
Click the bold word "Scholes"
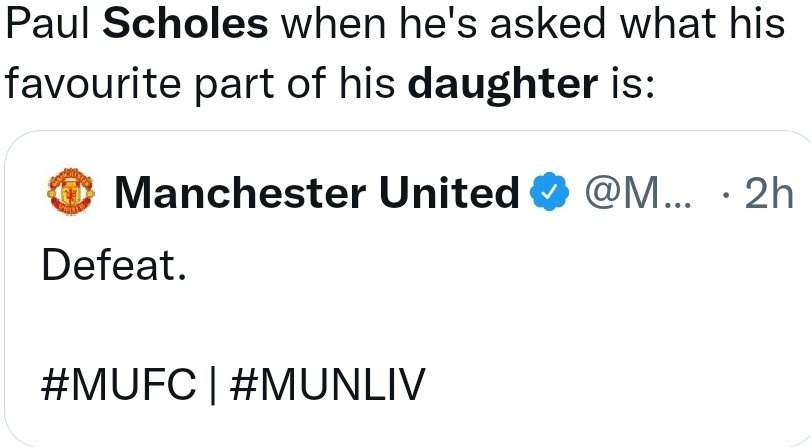187,27
